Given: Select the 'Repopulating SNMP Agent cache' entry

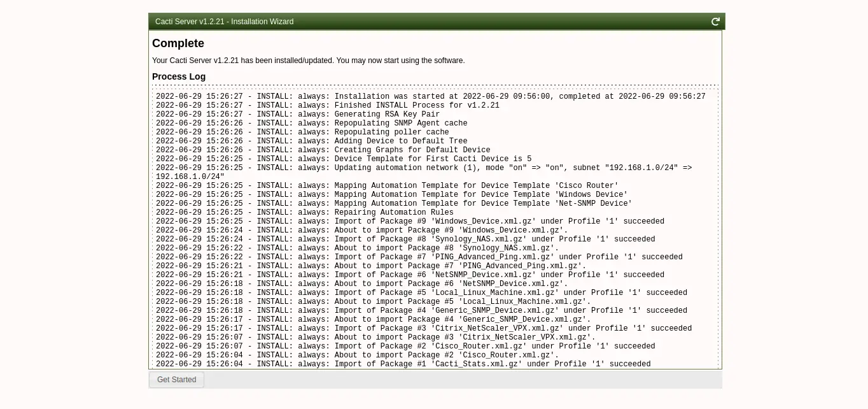Looking at the screenshot, I should (x=311, y=124).
